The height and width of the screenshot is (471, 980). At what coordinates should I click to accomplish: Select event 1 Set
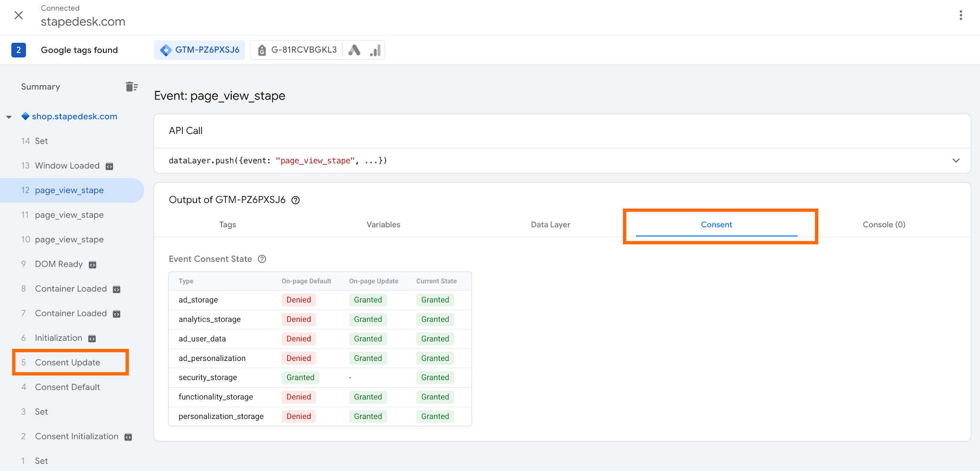[x=72, y=461]
